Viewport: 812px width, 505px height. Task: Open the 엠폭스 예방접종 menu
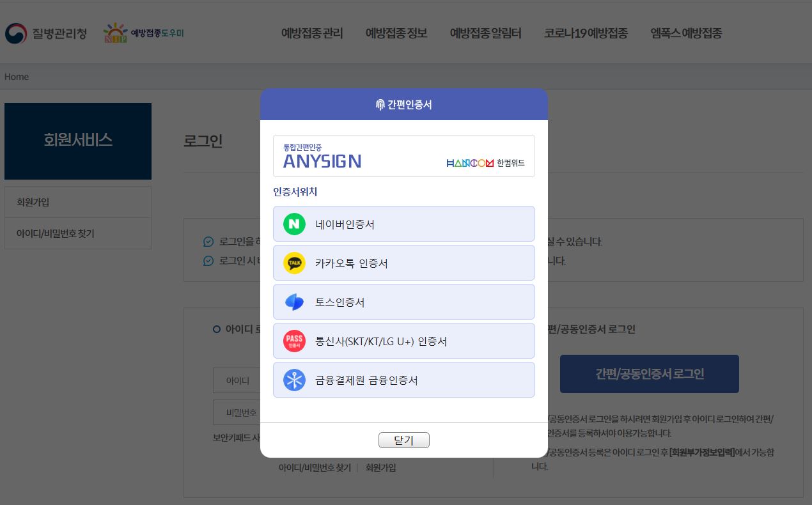click(x=686, y=33)
